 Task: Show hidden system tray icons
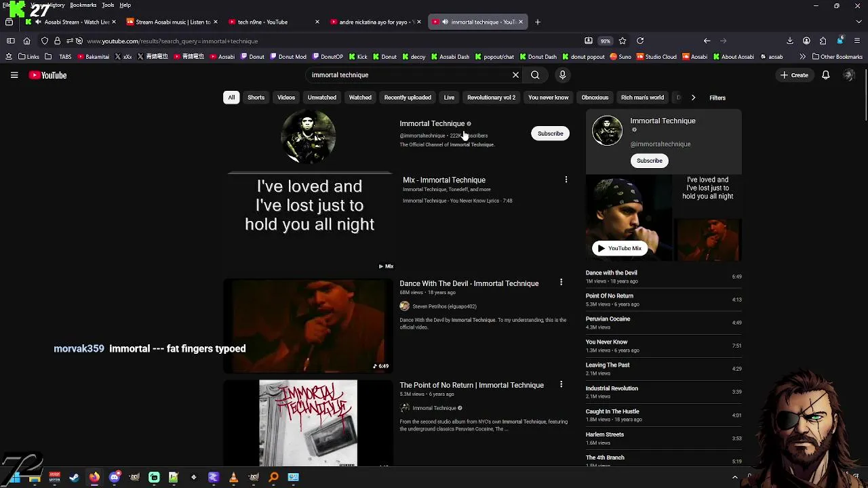click(734, 477)
